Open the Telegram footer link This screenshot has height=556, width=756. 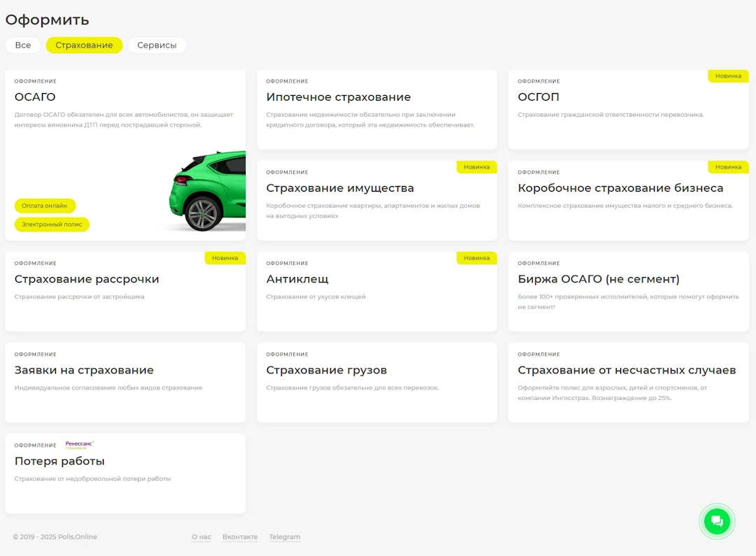click(x=284, y=537)
